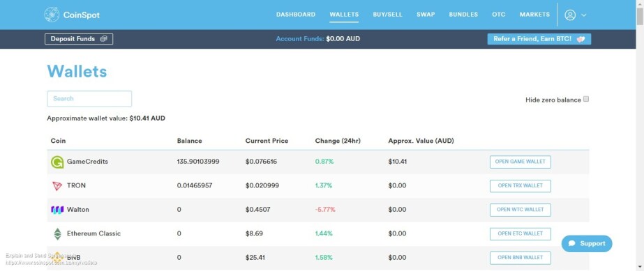The width and height of the screenshot is (644, 271).
Task: Open WTC wallet
Action: point(521,210)
